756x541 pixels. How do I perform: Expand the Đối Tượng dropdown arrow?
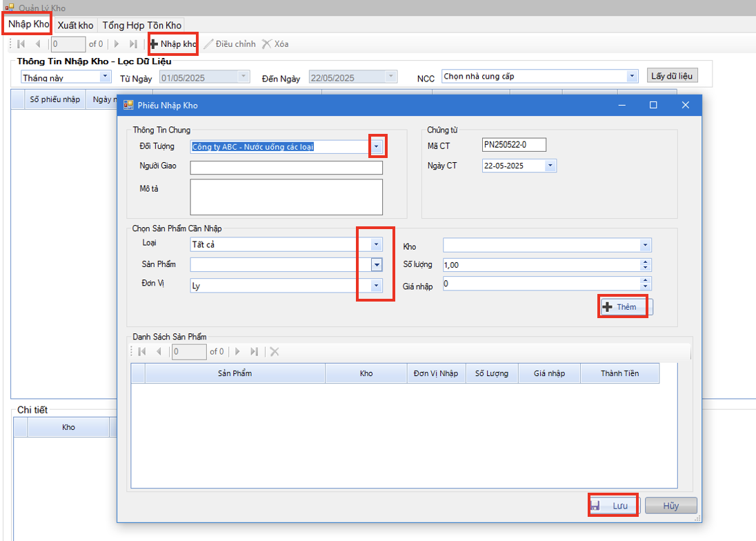(x=377, y=146)
